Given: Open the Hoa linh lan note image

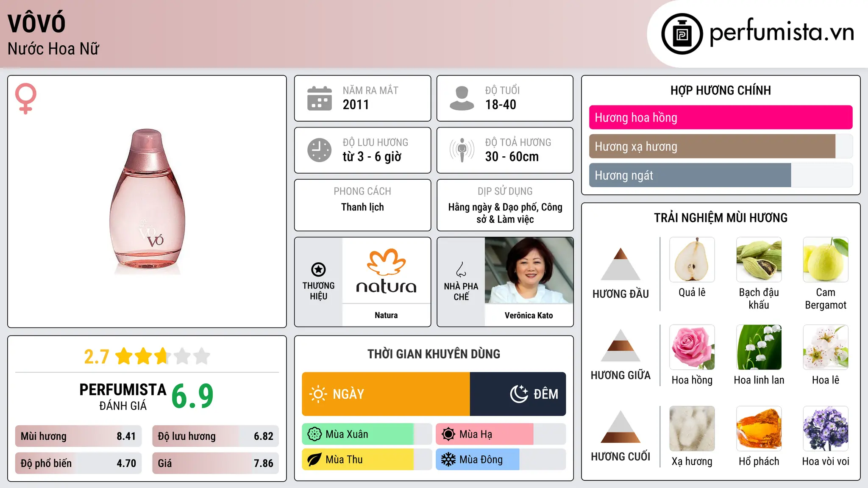Looking at the screenshot, I should tap(759, 347).
